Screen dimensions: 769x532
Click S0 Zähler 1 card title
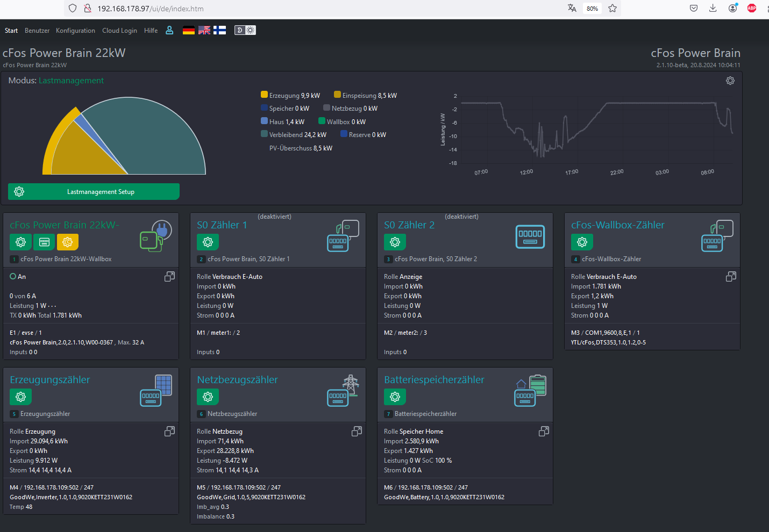coord(222,225)
